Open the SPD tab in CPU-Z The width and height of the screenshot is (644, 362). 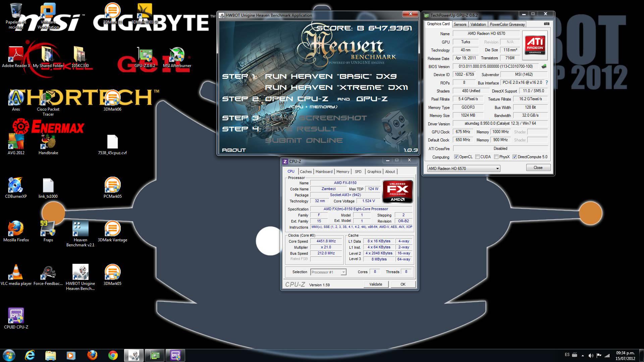click(358, 172)
